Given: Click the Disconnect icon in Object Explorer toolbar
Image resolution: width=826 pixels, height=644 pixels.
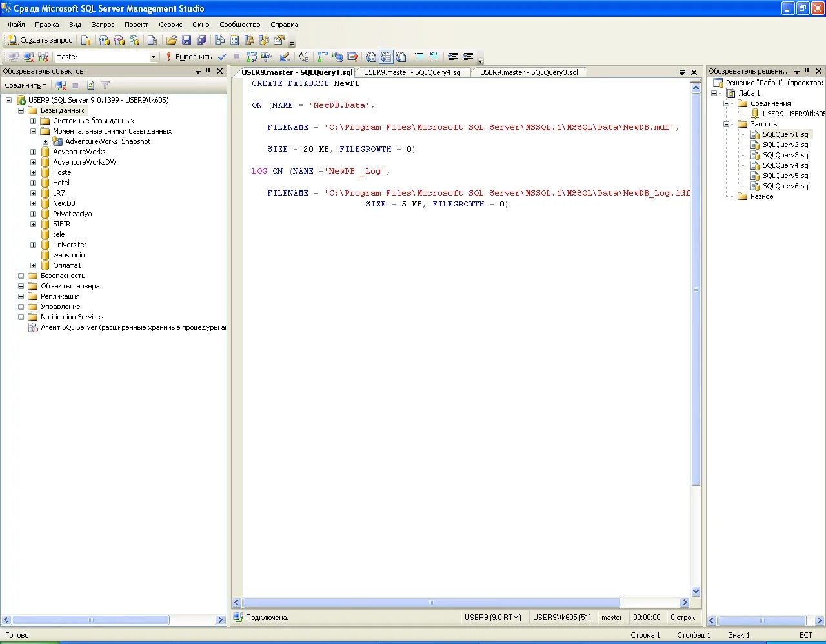Looking at the screenshot, I should pos(61,85).
